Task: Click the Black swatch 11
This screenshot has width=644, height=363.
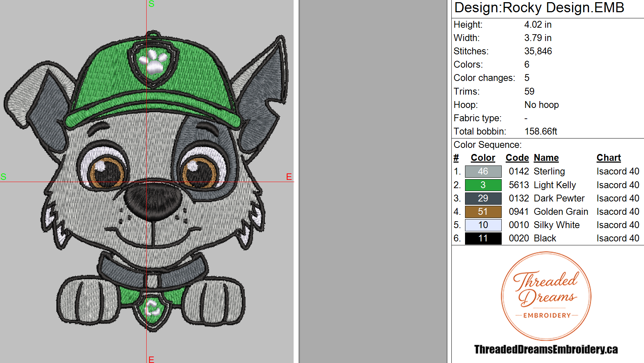Action: pos(483,238)
